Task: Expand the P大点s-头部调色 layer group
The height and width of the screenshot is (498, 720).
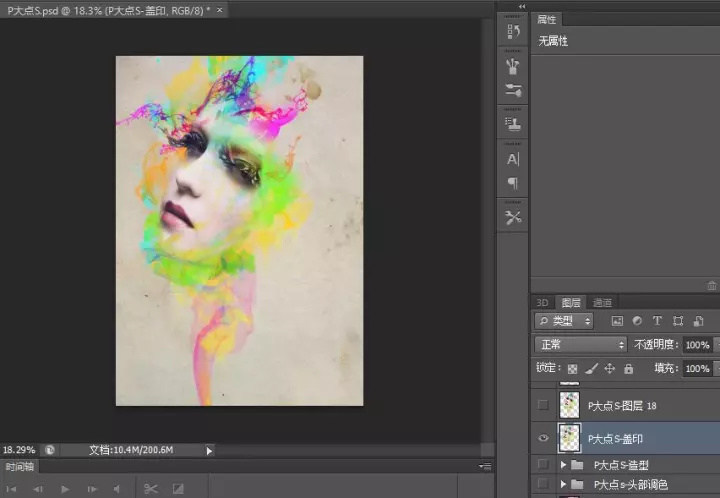Action: tap(563, 485)
